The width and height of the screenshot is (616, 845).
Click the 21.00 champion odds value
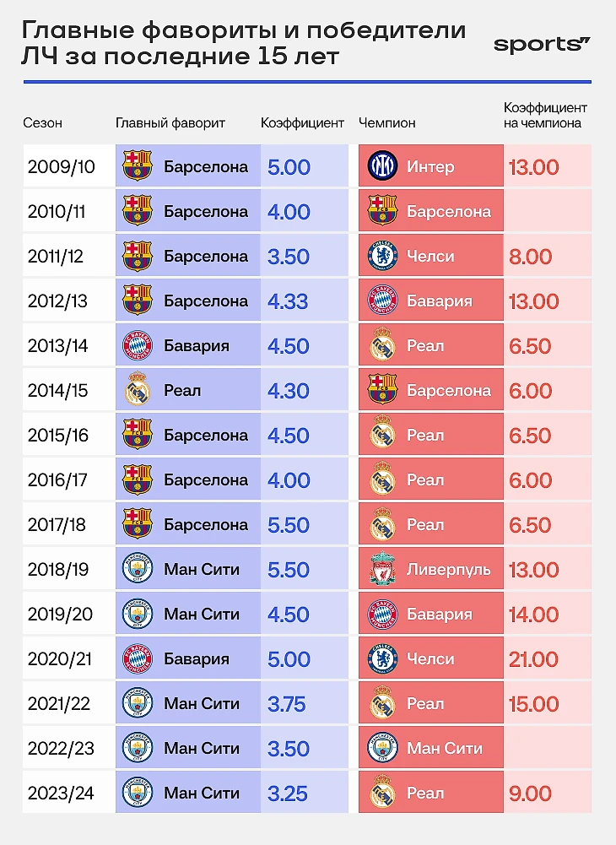tap(533, 658)
